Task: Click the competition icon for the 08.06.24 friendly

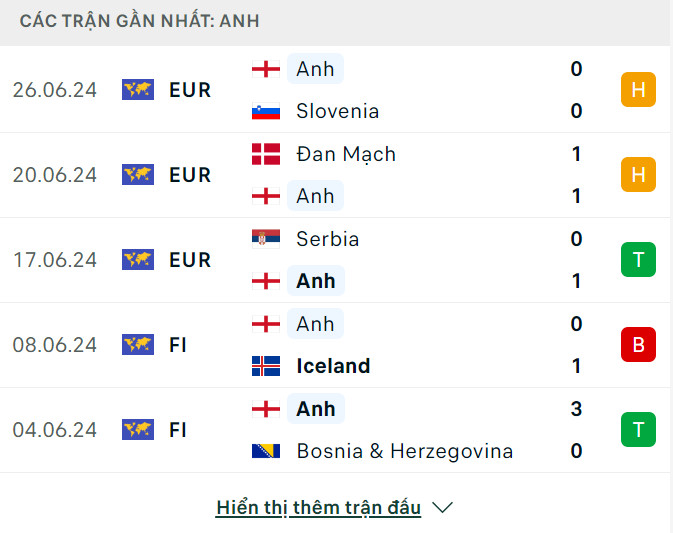Action: (x=138, y=345)
